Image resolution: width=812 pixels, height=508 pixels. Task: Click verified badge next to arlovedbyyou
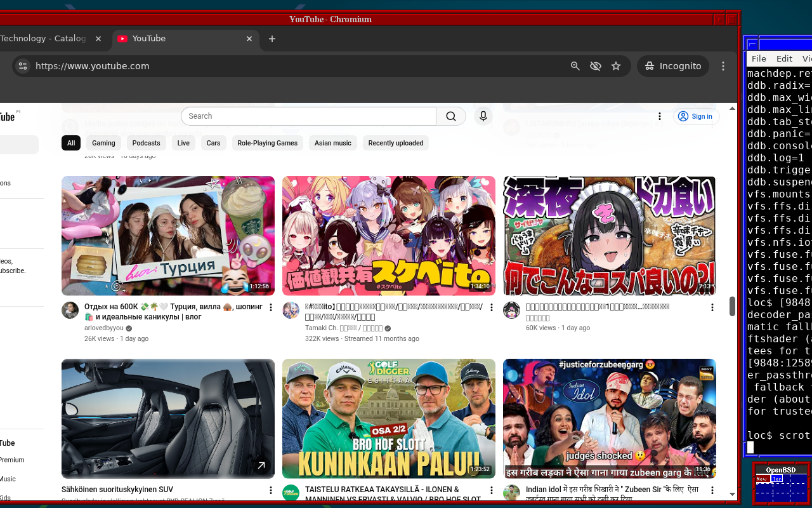coord(129,329)
